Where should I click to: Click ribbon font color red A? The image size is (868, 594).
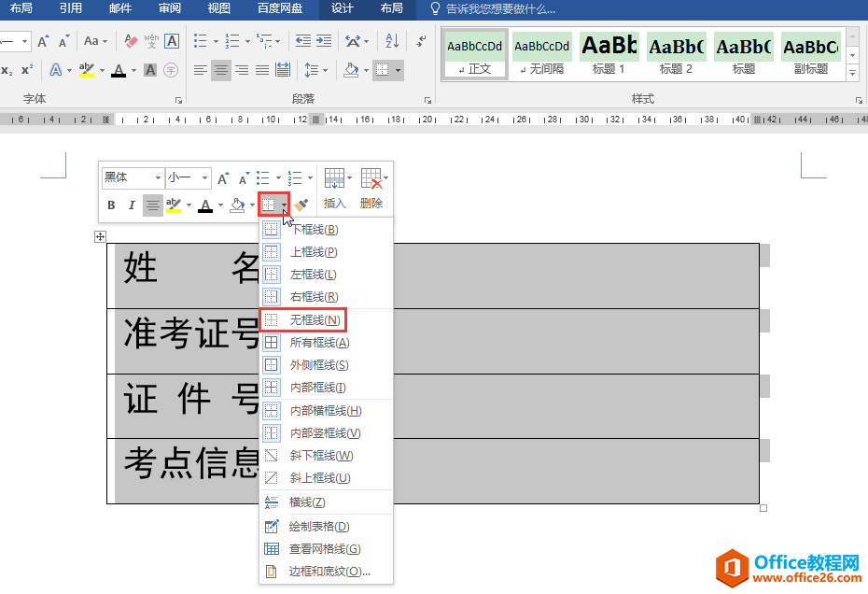tap(119, 70)
